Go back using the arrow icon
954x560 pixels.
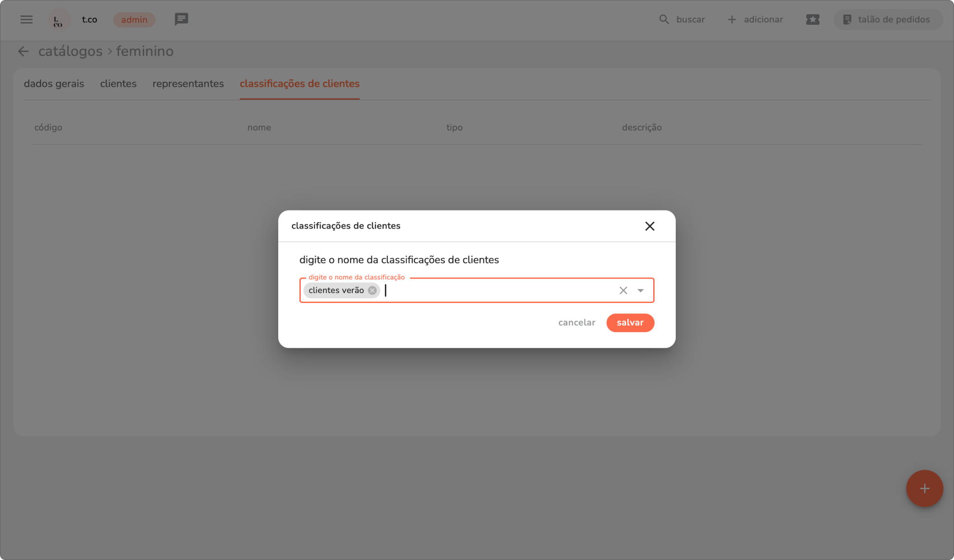[23, 51]
